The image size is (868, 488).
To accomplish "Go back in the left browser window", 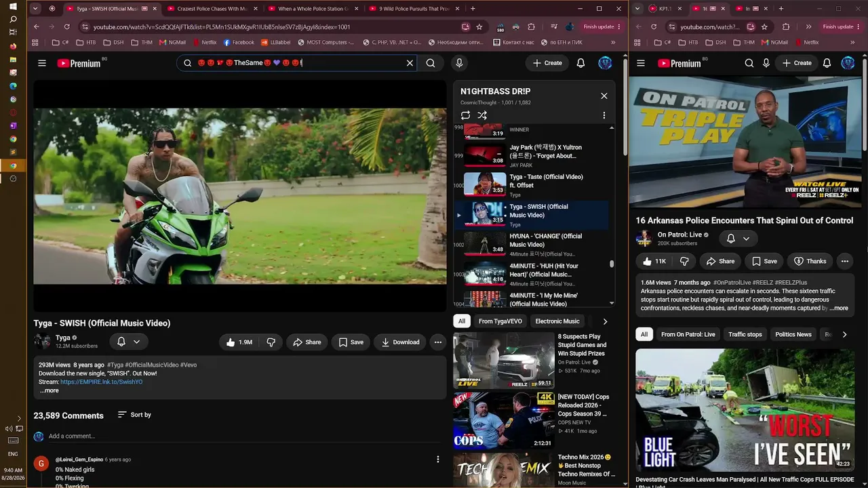I will tap(37, 27).
